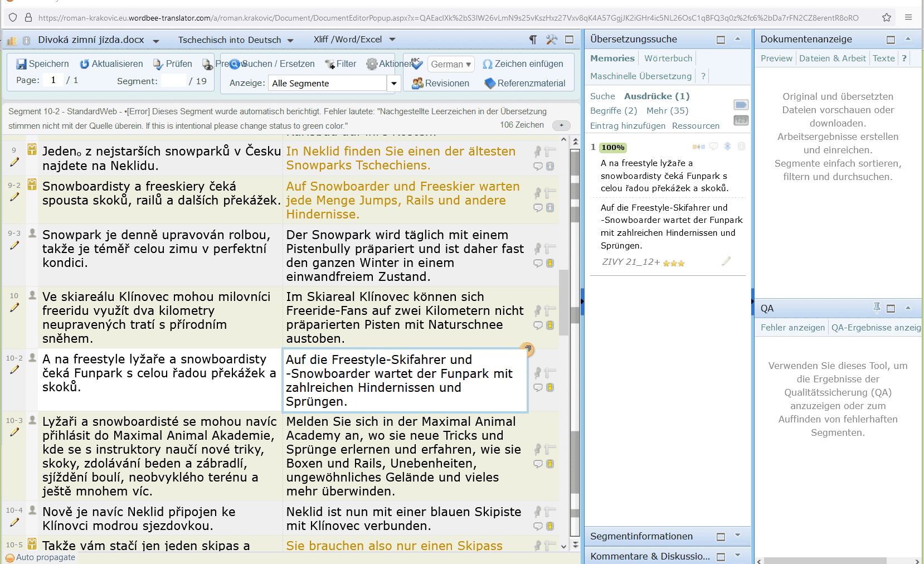Toggle the pilcrow hidden characters icon

[x=533, y=40]
